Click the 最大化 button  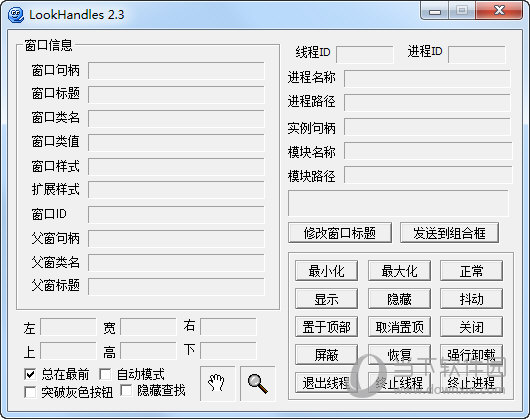(x=399, y=271)
